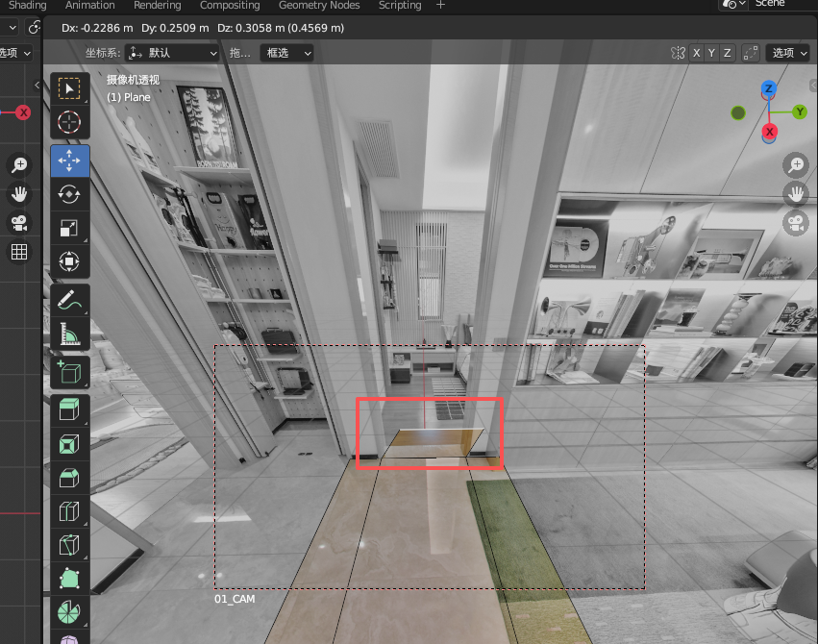Click the zoom magnifier in the viewport gizmos
Viewport: 818px width, 644px height.
796,164
